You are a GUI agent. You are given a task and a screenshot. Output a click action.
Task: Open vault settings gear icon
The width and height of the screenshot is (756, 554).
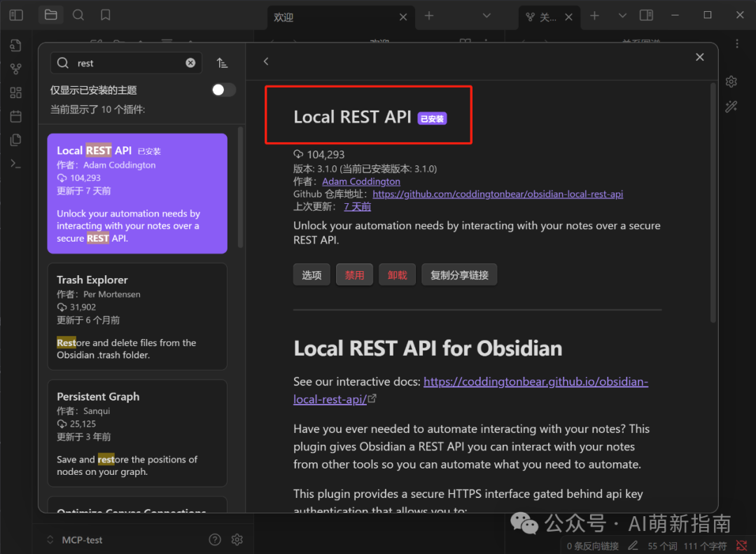point(237,539)
